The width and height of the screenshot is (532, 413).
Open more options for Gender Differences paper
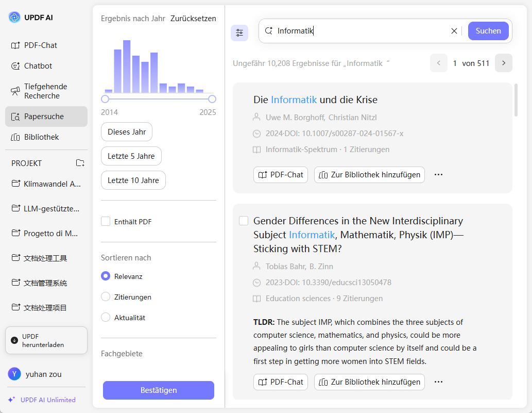(438, 382)
